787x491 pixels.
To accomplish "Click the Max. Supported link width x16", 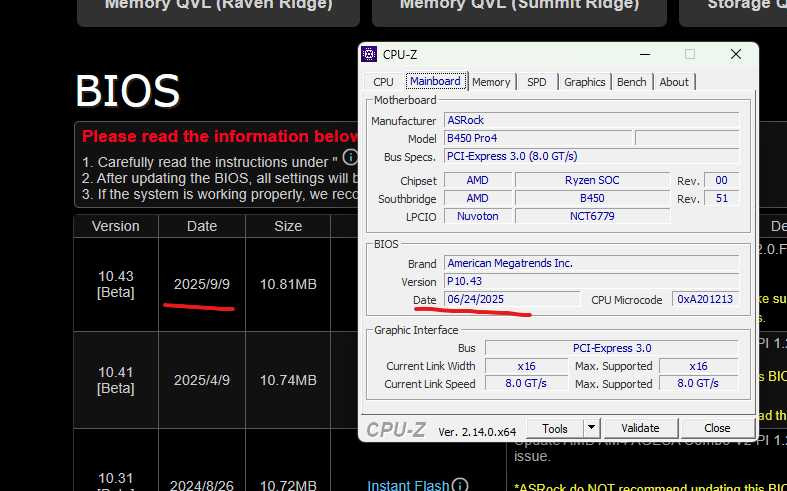I will pyautogui.click(x=699, y=366).
